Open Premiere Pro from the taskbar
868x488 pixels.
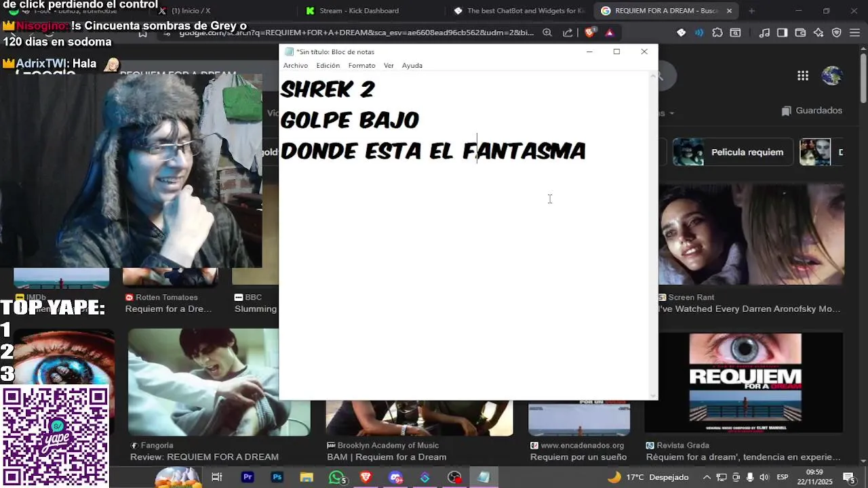(248, 477)
